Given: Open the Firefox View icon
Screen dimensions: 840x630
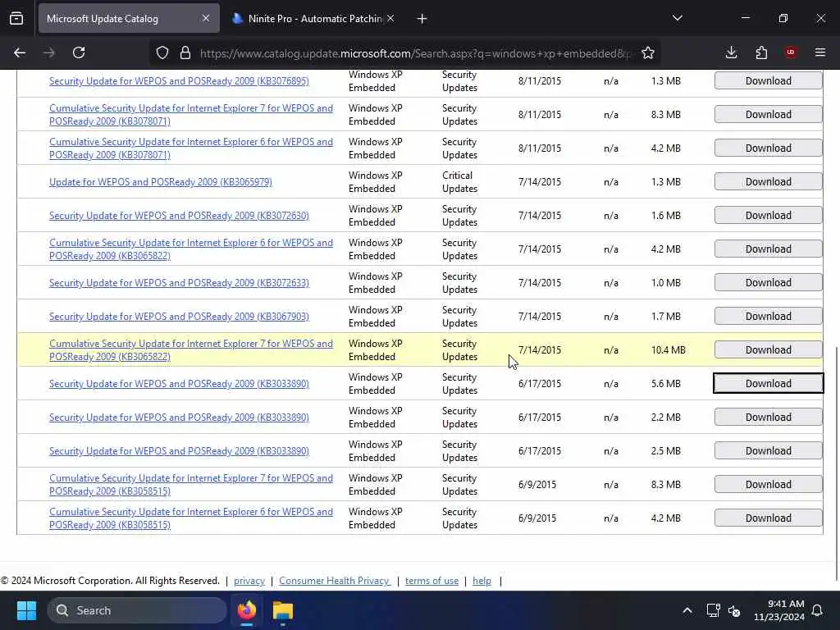Looking at the screenshot, I should click(16, 19).
